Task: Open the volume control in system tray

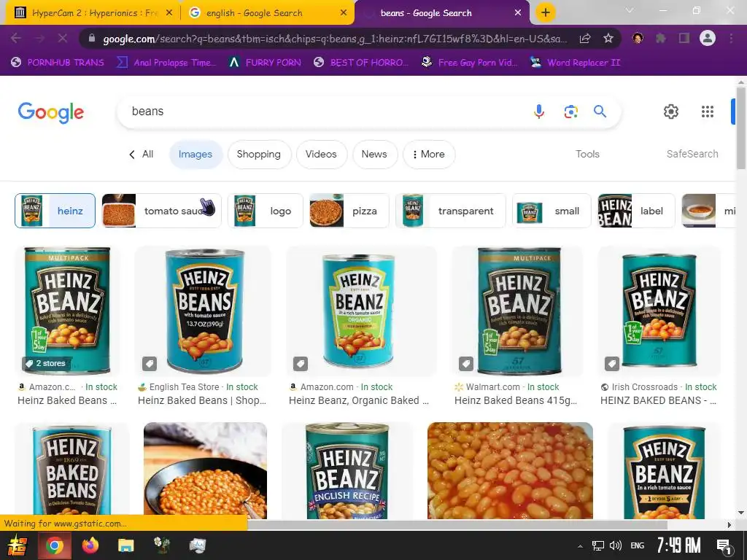Action: click(x=616, y=545)
